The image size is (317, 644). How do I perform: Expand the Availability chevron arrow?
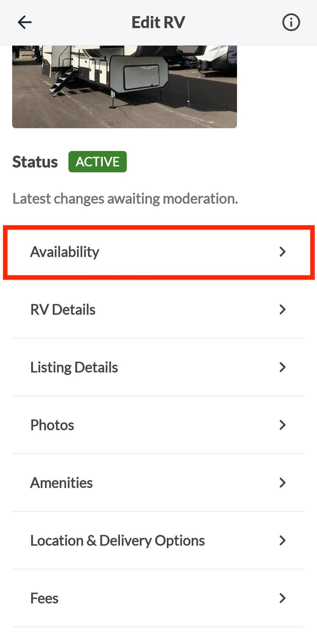coord(282,252)
